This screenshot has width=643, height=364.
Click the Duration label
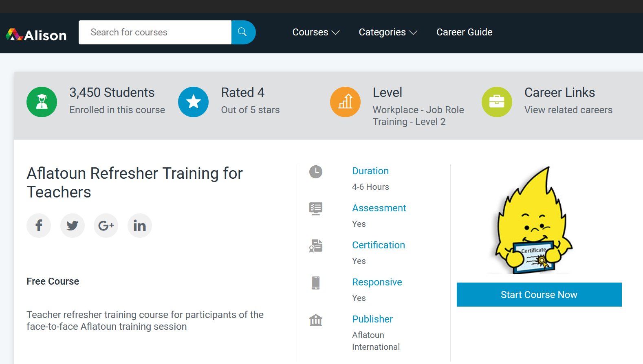coord(370,171)
